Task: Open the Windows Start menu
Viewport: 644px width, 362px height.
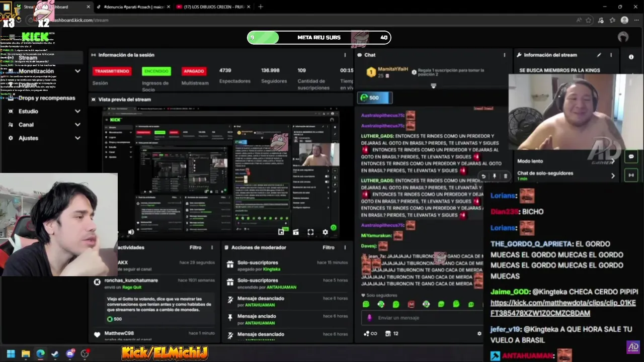Action: point(11,354)
